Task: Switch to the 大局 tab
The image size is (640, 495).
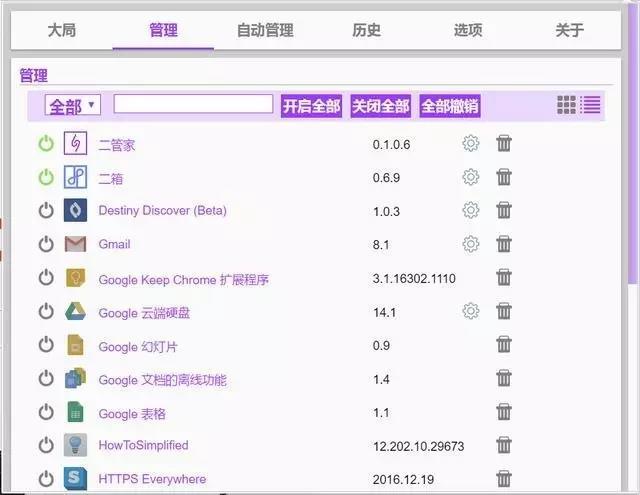Action: pyautogui.click(x=62, y=30)
